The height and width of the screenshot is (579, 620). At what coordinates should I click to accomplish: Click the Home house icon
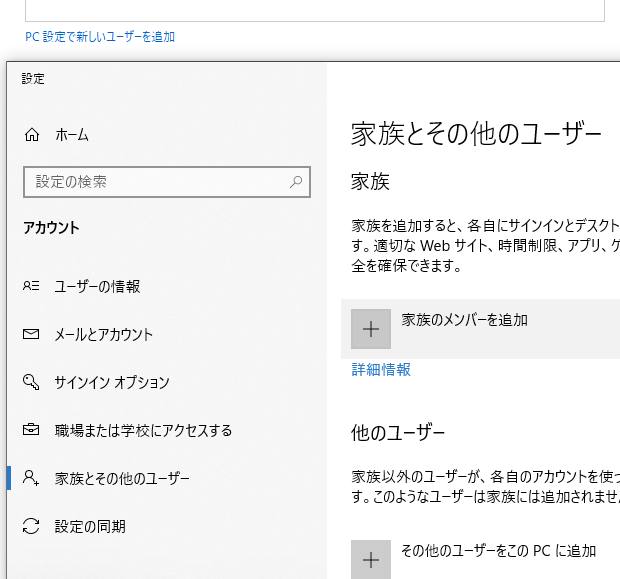pos(32,135)
